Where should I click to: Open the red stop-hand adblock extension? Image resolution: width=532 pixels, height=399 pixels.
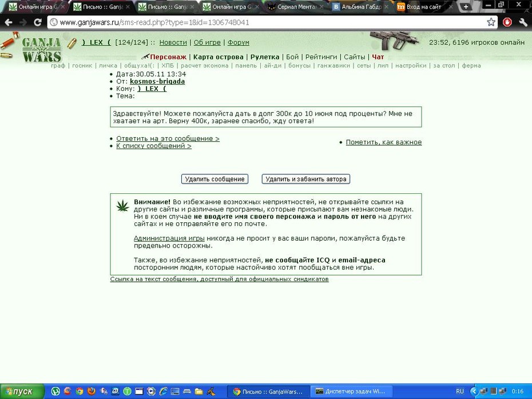coord(507,22)
